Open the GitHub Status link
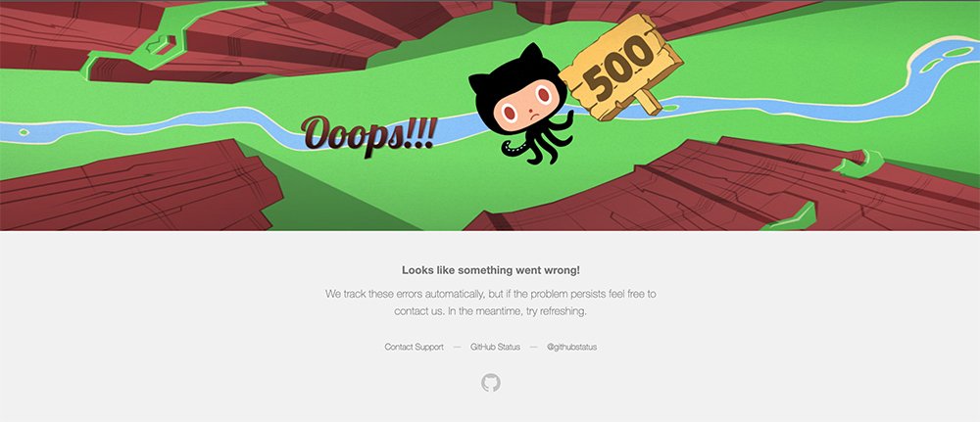Screen dimensions: 980x422 coord(495,347)
